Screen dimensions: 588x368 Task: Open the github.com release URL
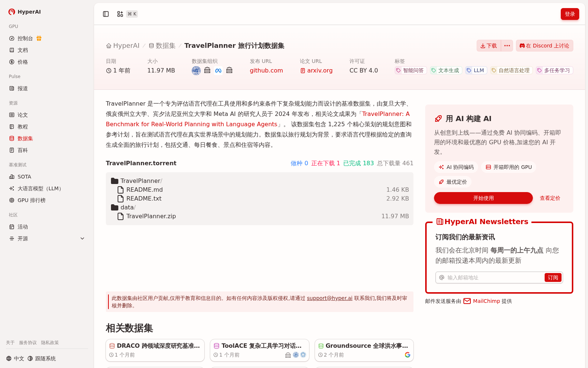tap(266, 70)
